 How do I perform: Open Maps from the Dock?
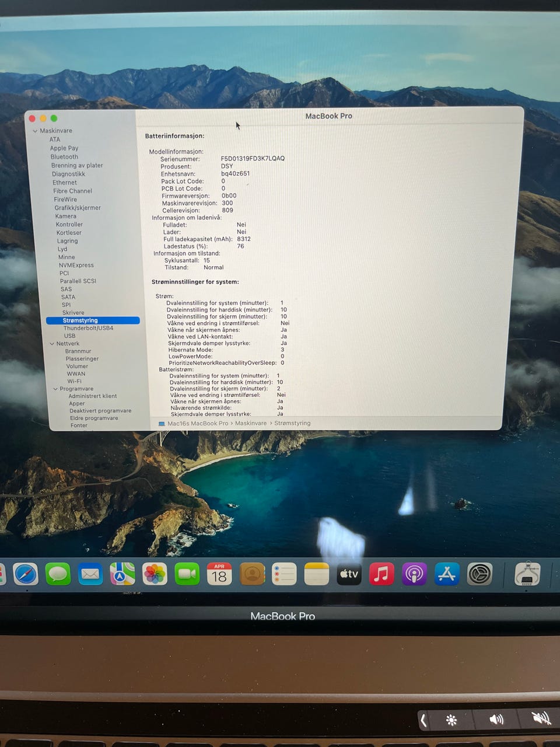tap(123, 574)
